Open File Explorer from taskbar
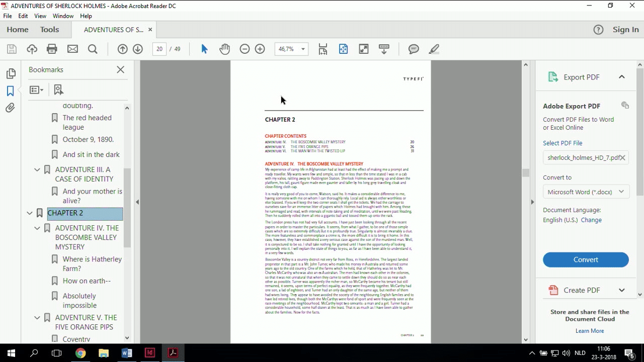Screen dimensions: 644x362 click(104, 353)
